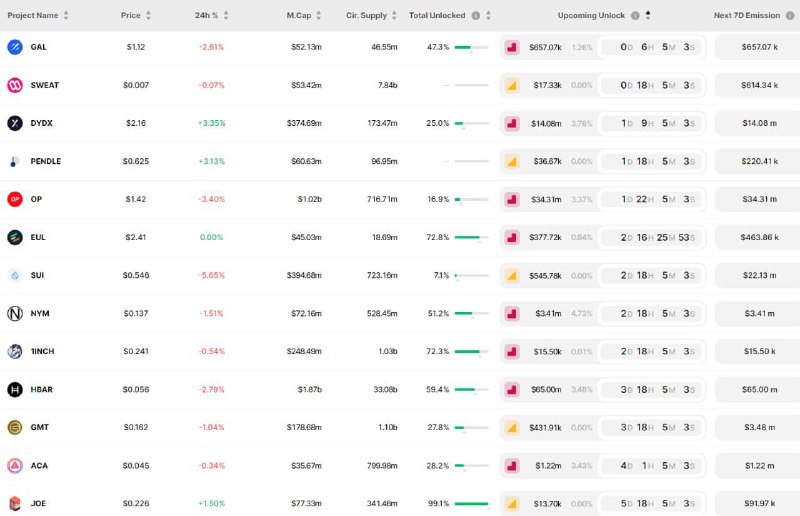Open the DYDX project link
The height and width of the screenshot is (516, 800).
coord(41,123)
